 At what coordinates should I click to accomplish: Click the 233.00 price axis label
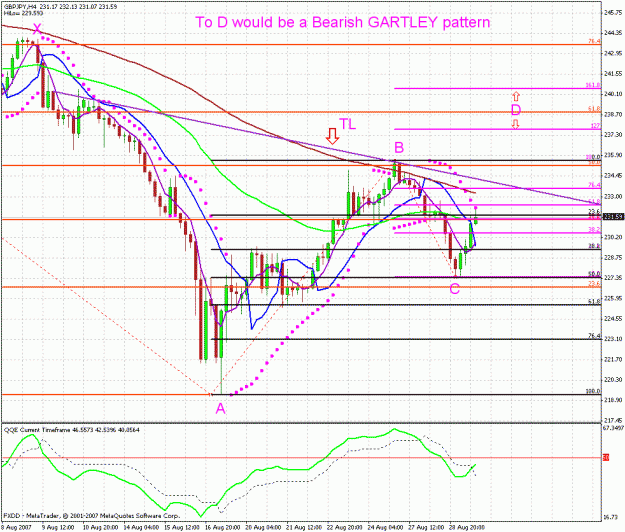(x=613, y=196)
